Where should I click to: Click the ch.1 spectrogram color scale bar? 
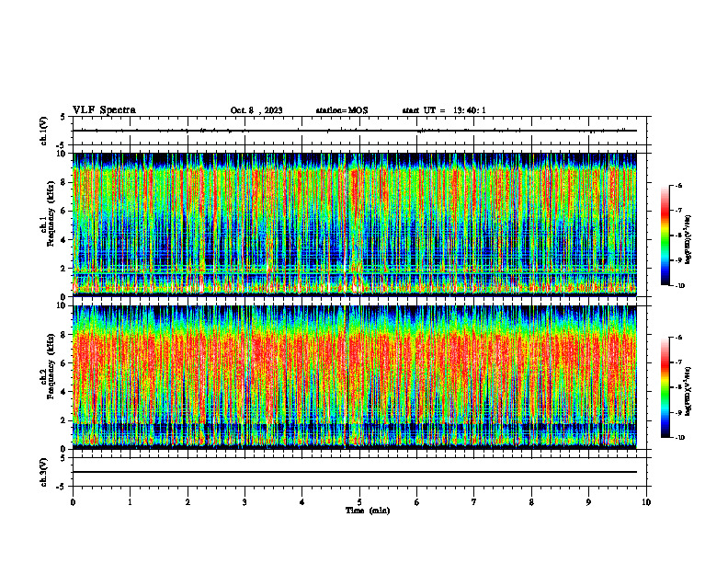tap(665, 236)
